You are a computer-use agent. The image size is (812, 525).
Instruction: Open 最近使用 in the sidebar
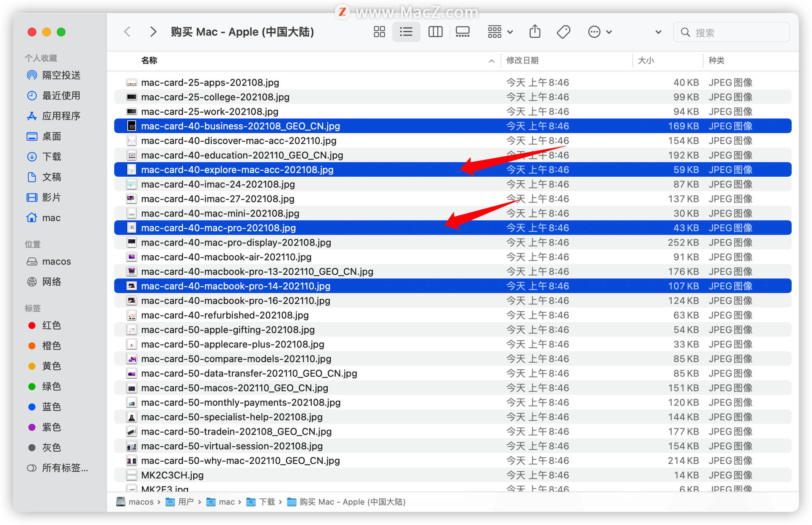point(53,96)
